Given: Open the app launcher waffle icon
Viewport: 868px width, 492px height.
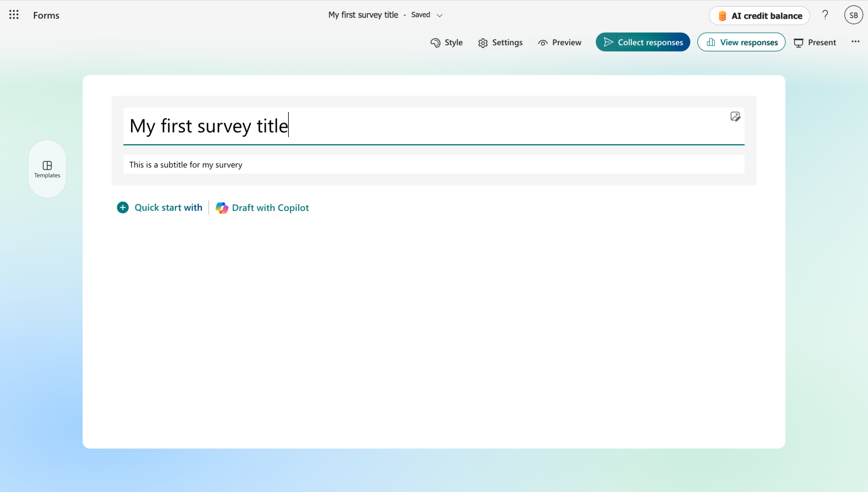Looking at the screenshot, I should click(14, 15).
